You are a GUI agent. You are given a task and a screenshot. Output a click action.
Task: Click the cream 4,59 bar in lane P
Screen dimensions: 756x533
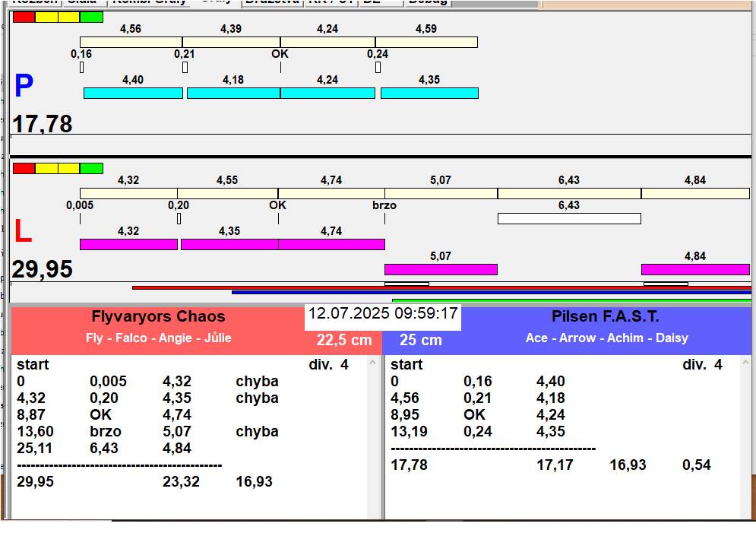(x=426, y=42)
